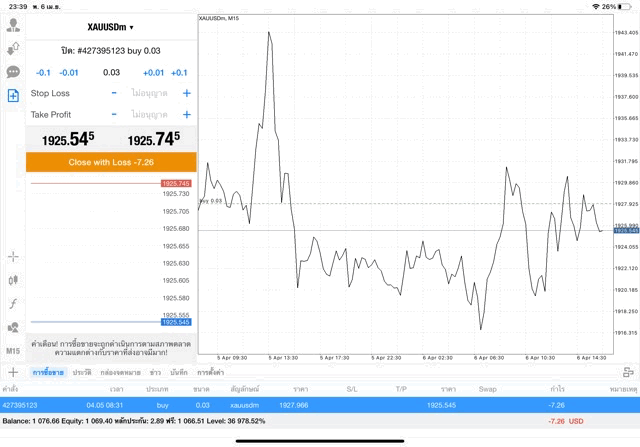
Task: Tap the Stop Loss value field
Action: pyautogui.click(x=149, y=93)
